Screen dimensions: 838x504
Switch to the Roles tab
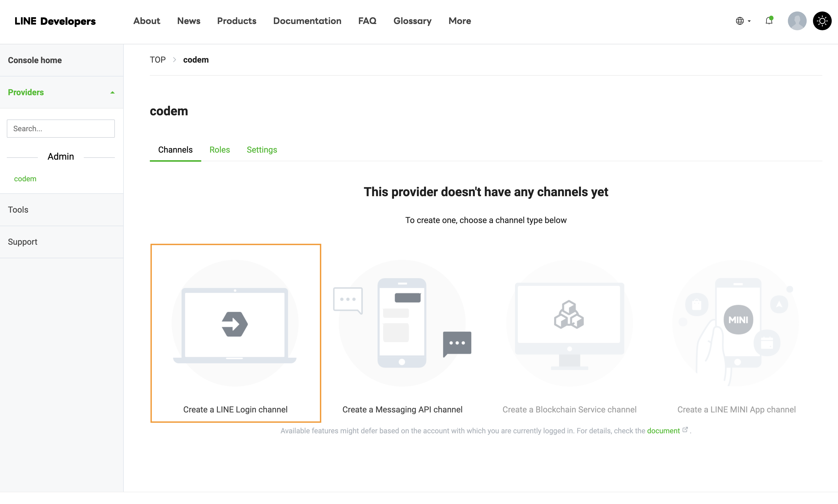pos(220,150)
